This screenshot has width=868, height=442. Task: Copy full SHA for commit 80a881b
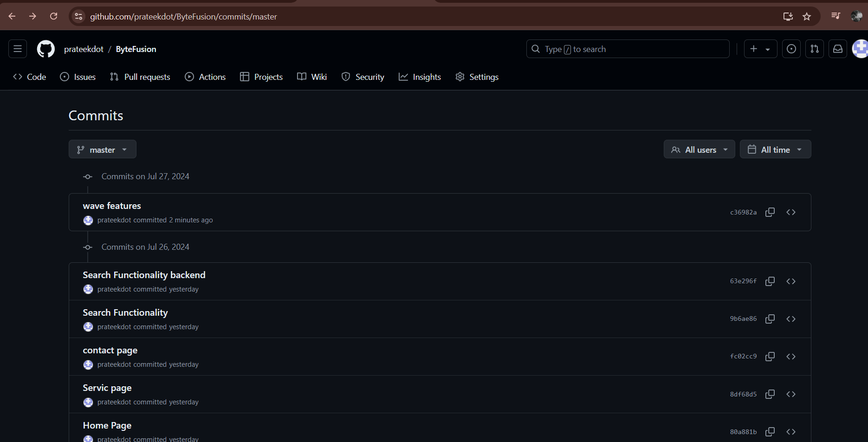coord(770,432)
